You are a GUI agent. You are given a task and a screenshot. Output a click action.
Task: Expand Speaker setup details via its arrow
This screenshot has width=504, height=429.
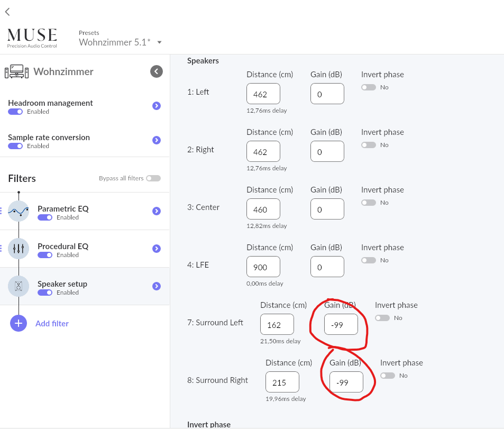156,286
